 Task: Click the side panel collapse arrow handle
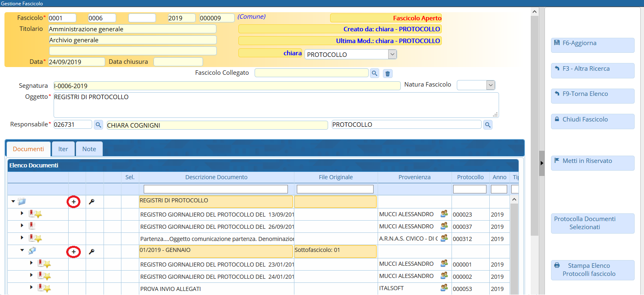(542, 163)
